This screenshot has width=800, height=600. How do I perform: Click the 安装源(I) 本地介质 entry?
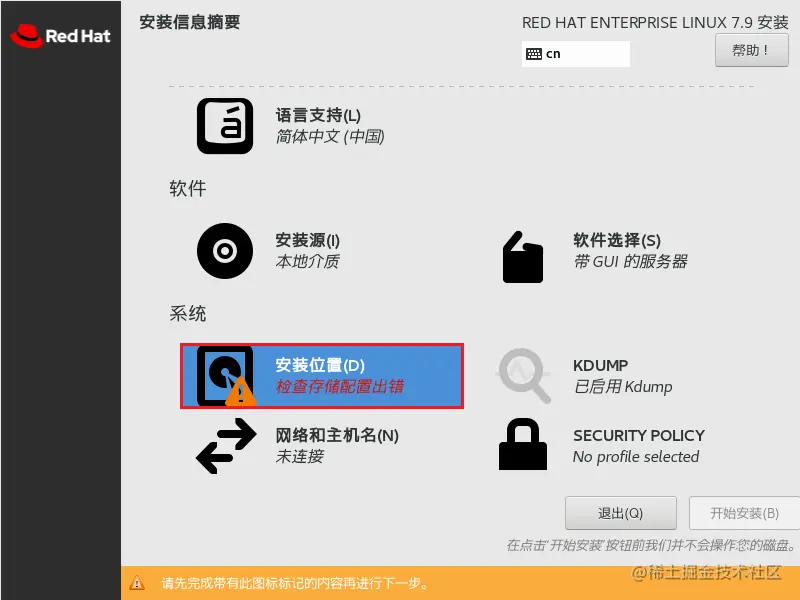click(308, 251)
